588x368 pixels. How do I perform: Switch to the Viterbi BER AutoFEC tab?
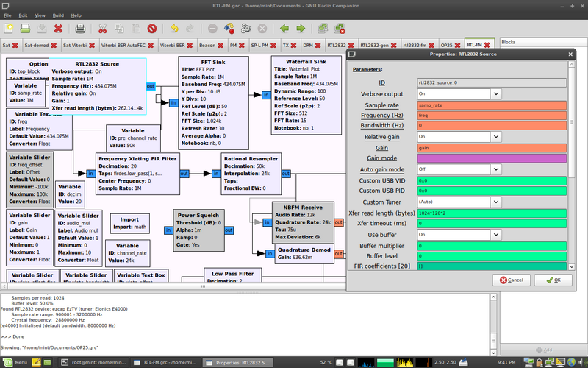[124, 45]
